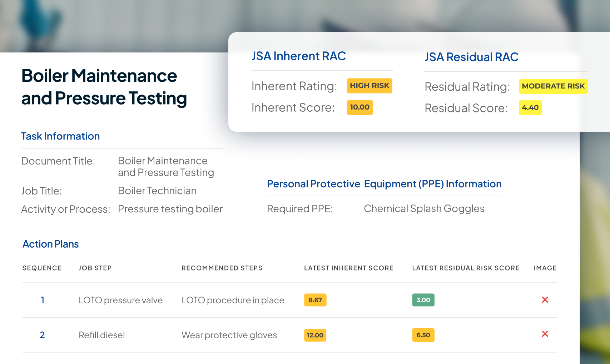Sort by the JOB STEP column header

[95, 268]
